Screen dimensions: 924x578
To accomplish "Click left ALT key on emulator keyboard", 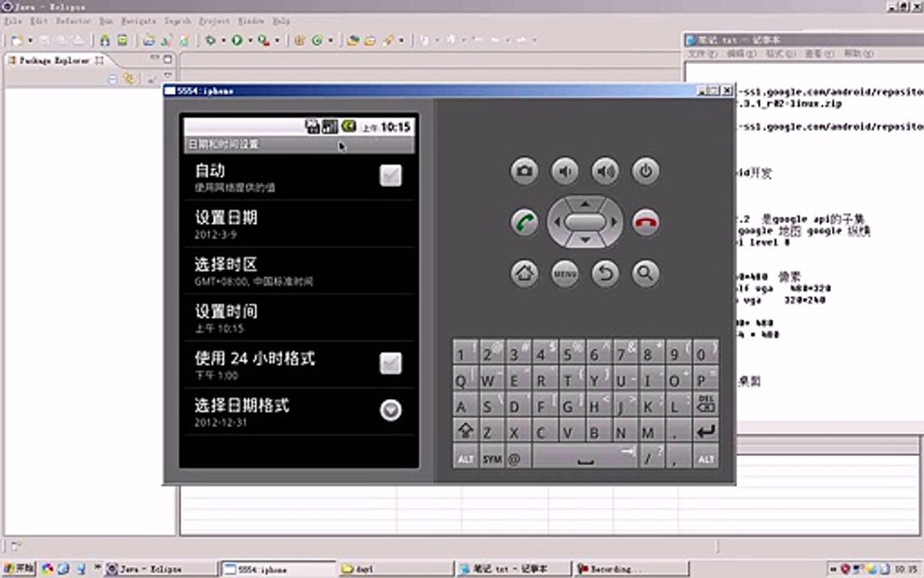I will 465,458.
